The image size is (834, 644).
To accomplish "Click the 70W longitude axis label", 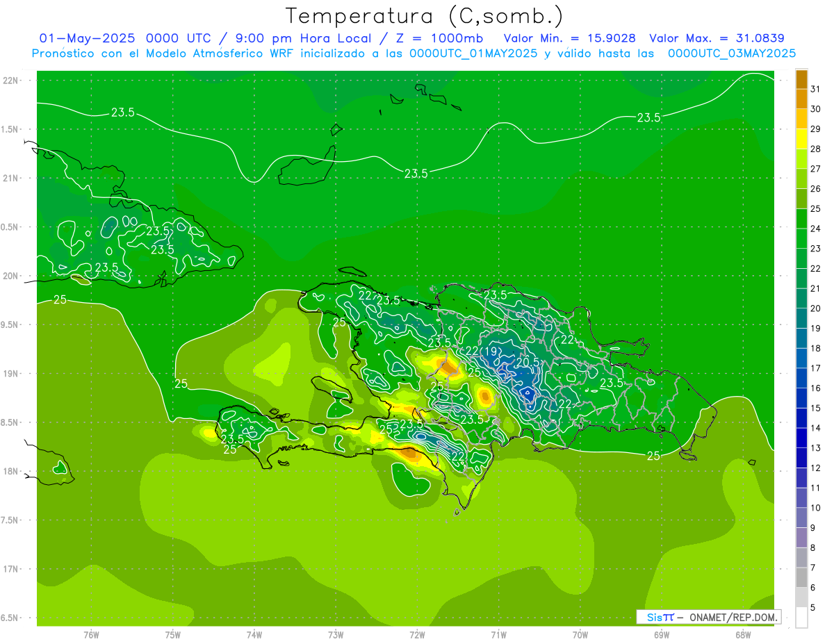I will coord(580,635).
